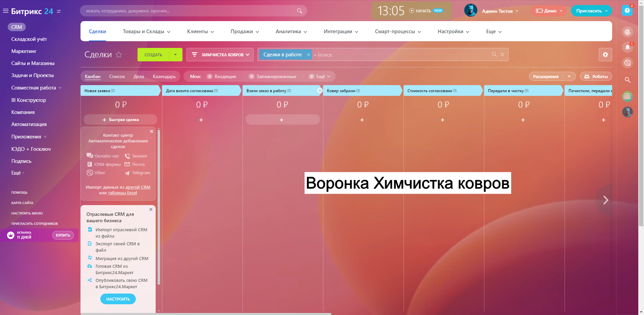The width and height of the screenshot is (644, 315).
Task: Switch to Дела view
Action: [x=139, y=76]
